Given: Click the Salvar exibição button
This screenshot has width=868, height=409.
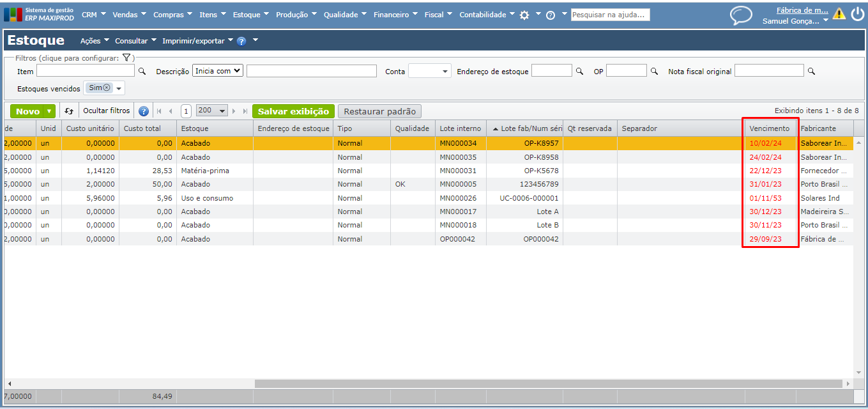Looking at the screenshot, I should pyautogui.click(x=293, y=111).
